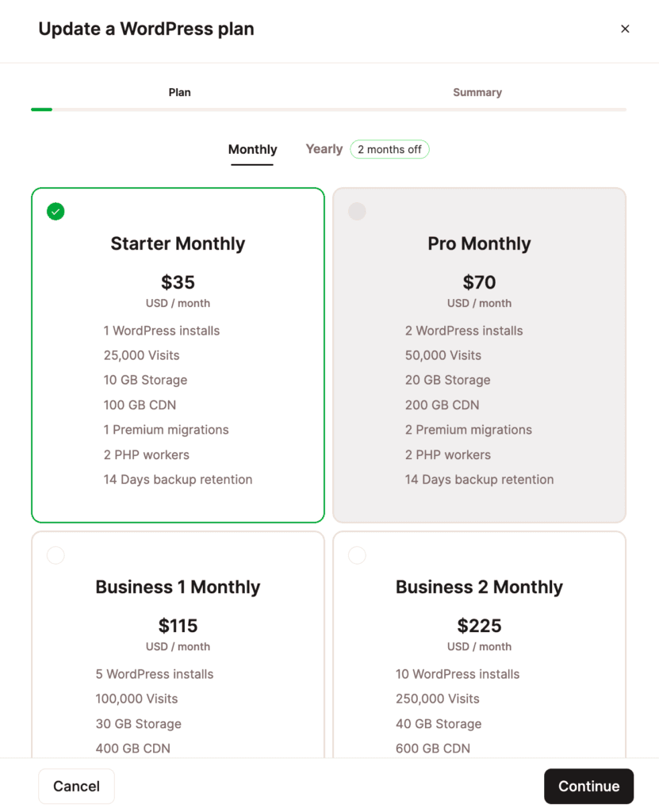Click the $115 Business 1 price
The width and height of the screenshot is (659, 812).
178,626
